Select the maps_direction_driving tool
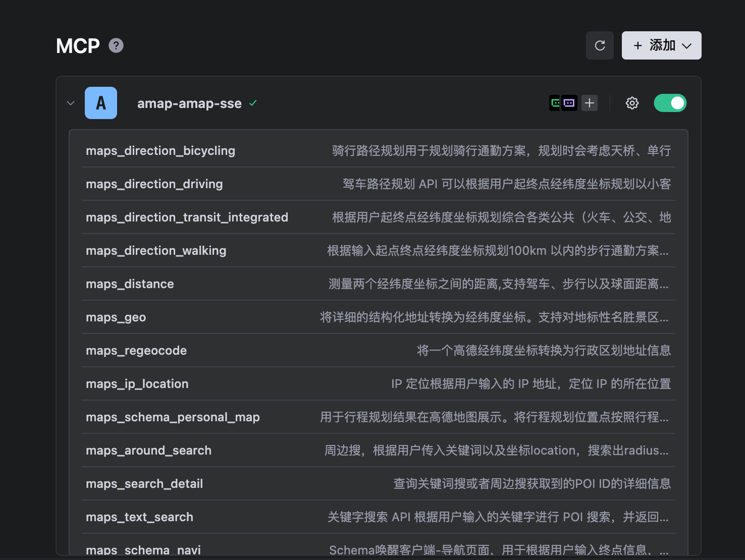 tap(154, 184)
